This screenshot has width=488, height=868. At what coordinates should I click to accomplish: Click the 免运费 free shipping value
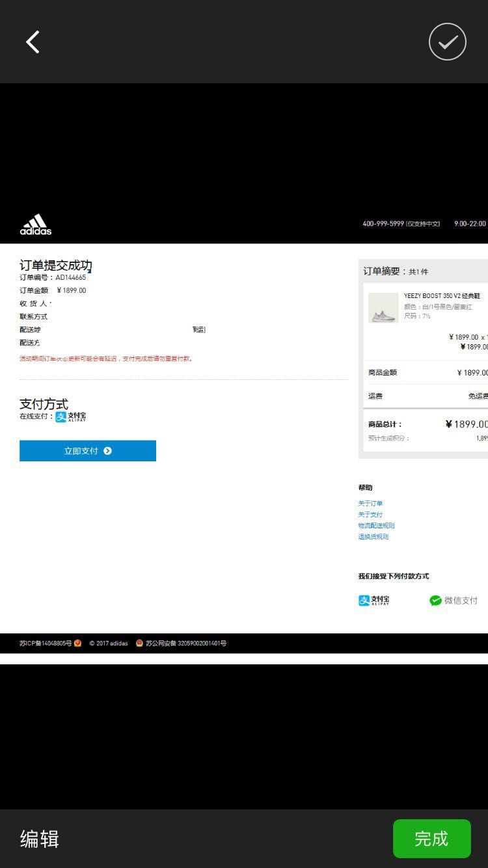coord(478,396)
